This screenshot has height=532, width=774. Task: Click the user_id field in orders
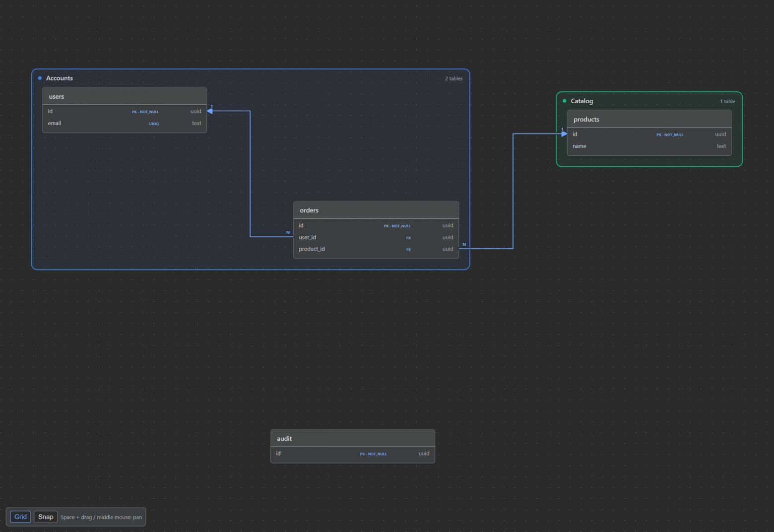coord(307,237)
